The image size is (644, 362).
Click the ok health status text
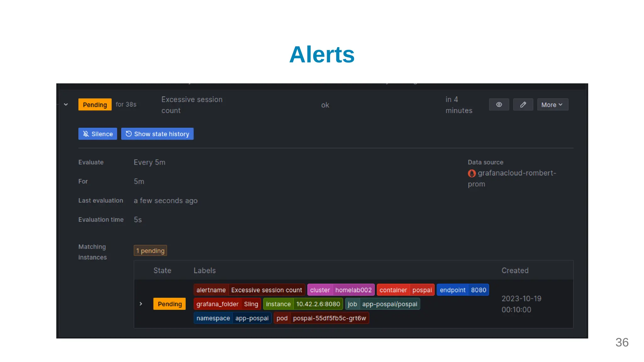(x=325, y=105)
